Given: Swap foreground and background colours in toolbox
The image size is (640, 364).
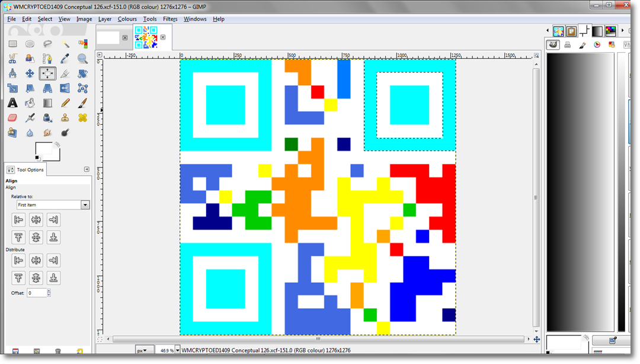Looking at the screenshot, I should click(x=57, y=144).
